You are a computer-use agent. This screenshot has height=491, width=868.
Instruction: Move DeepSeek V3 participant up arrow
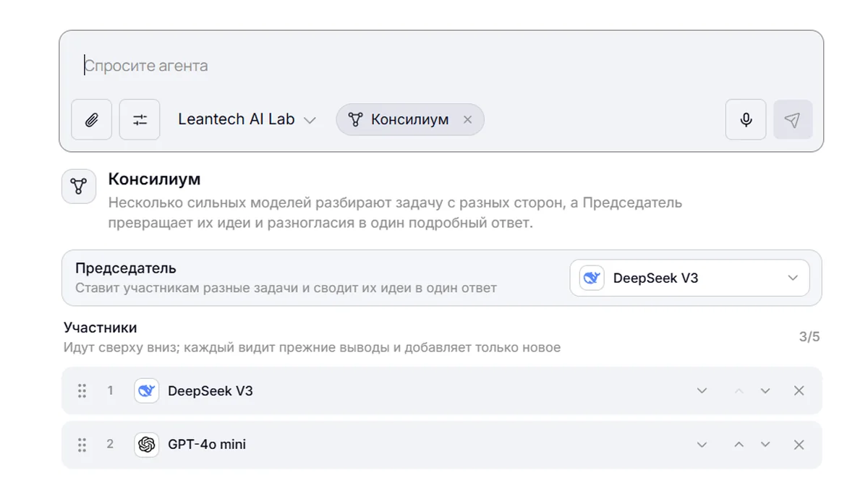click(739, 390)
